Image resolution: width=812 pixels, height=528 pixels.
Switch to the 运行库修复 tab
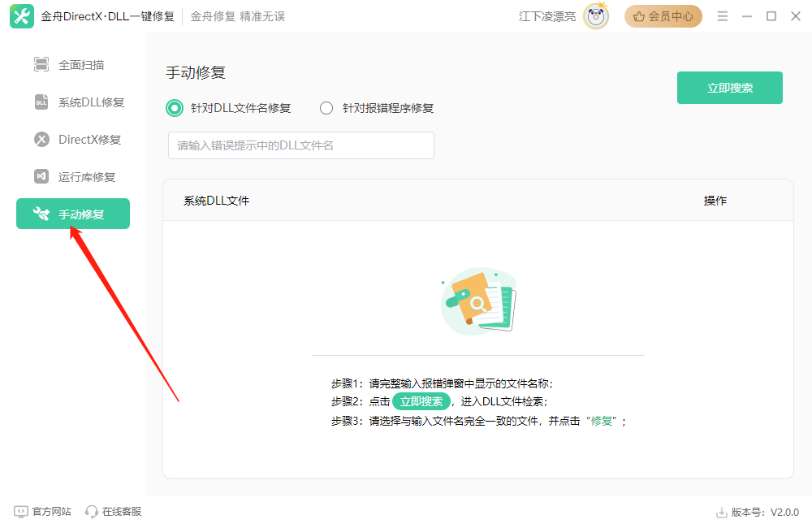pos(87,177)
